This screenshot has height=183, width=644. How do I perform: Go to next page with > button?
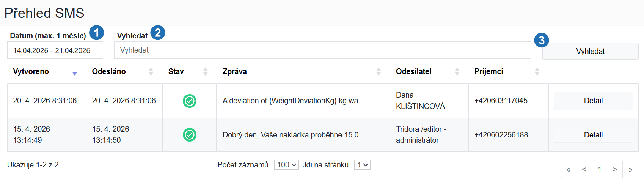tap(615, 169)
